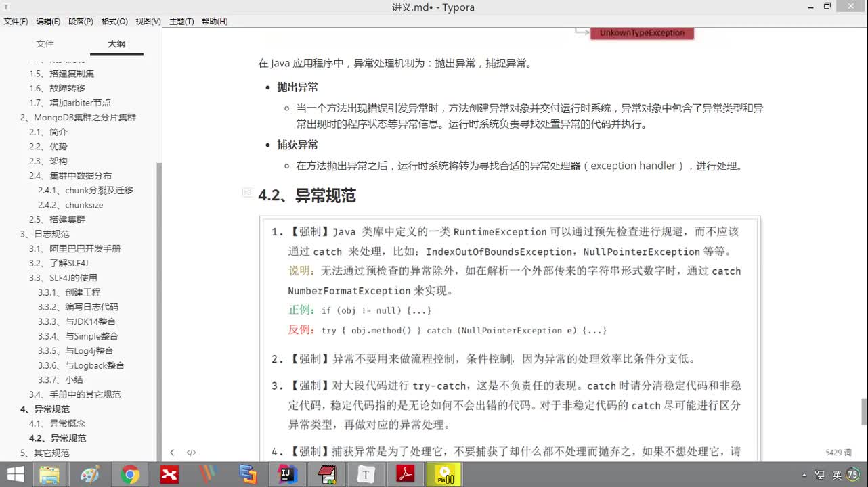Go to outline item 2.4.1、chunk分裂及迁移

click(x=85, y=190)
